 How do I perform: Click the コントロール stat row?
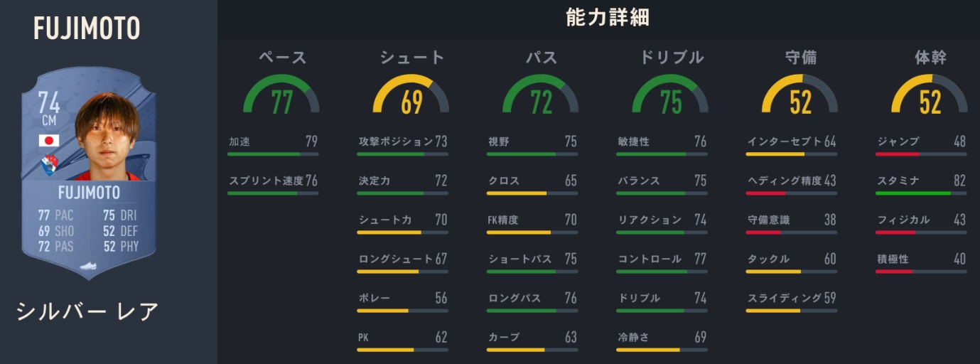tap(662, 259)
